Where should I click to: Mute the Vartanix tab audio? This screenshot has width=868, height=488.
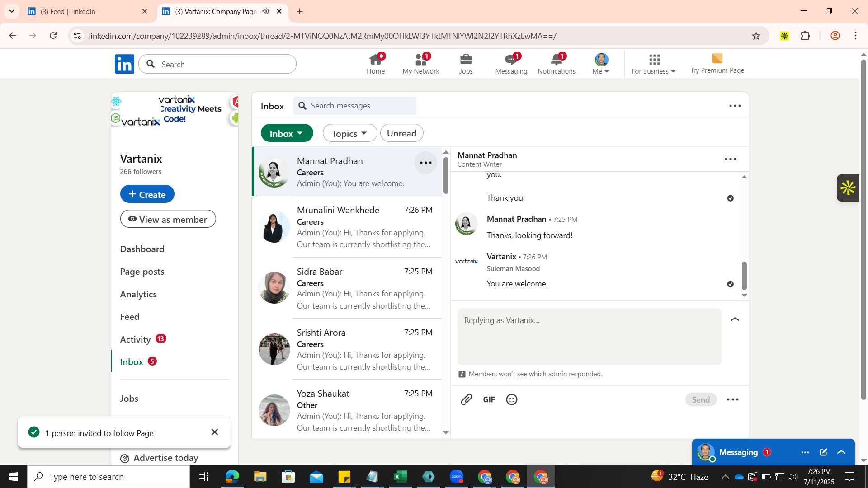265,11
